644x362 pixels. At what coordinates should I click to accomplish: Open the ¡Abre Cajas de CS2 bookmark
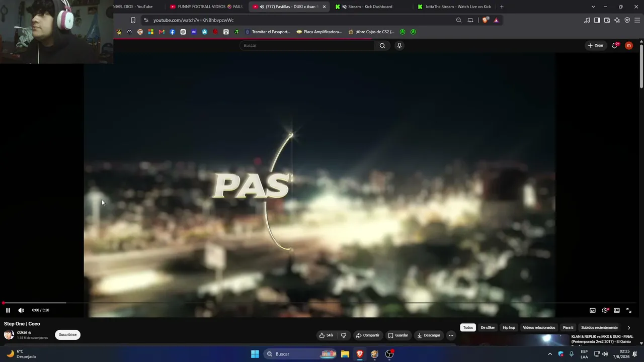click(371, 32)
